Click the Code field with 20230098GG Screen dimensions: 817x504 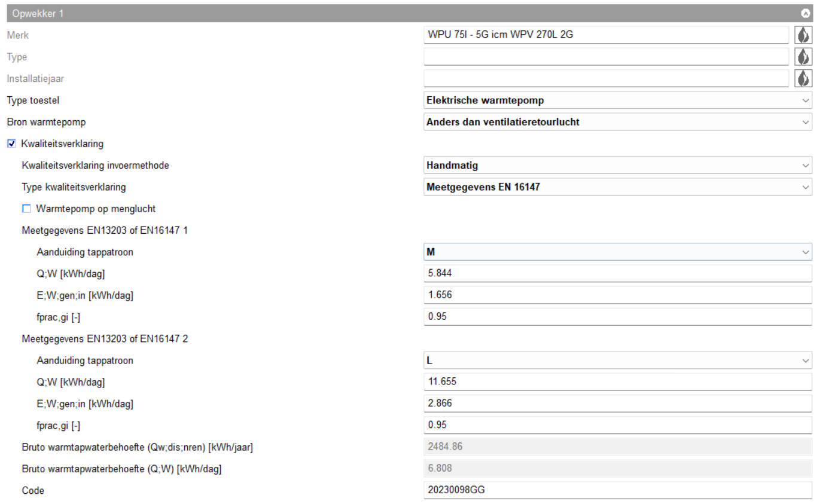[617, 490]
